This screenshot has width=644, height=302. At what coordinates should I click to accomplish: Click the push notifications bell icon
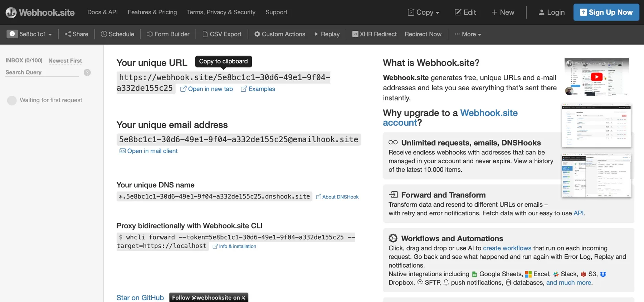(x=446, y=283)
